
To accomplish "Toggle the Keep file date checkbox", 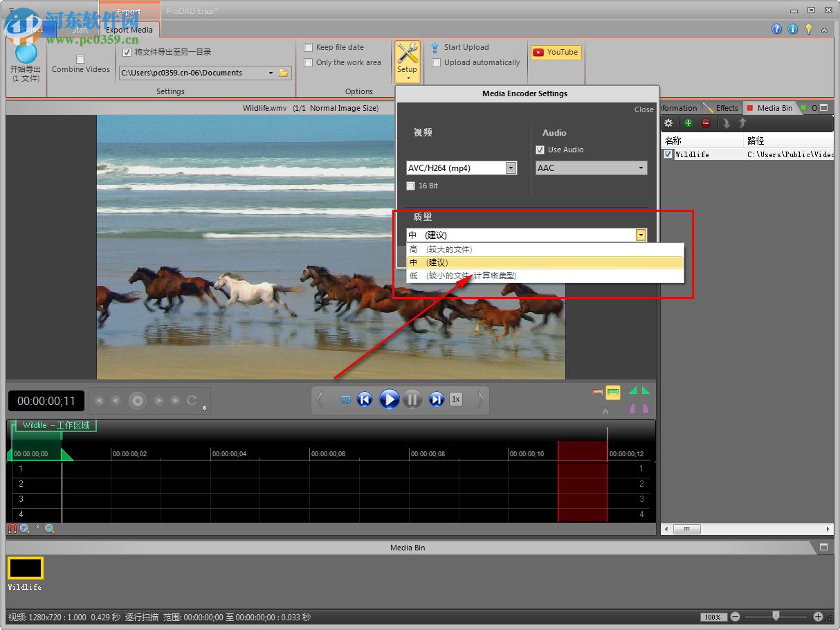I will [309, 47].
